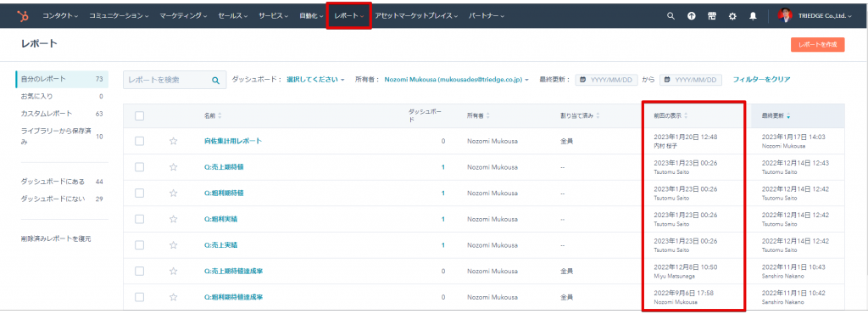Viewport: 868px width, 314px height.
Task: Click the user avatar picture
Action: pyautogui.click(x=785, y=16)
